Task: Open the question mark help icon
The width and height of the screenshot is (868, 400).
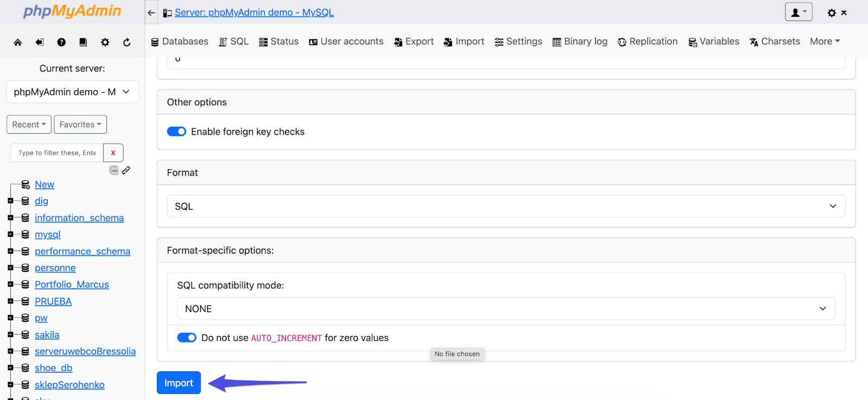Action: pyautogui.click(x=61, y=42)
